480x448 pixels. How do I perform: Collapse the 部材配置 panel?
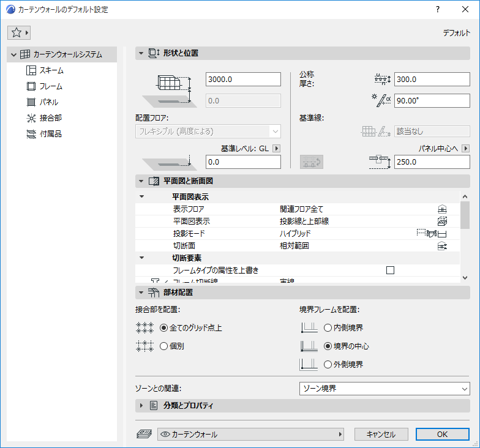pos(141,293)
